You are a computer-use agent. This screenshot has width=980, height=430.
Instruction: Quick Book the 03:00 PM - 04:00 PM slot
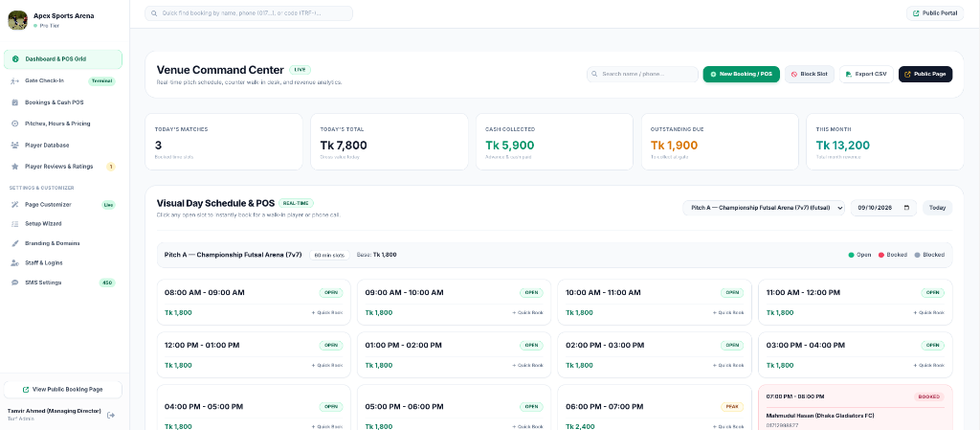[929, 365]
